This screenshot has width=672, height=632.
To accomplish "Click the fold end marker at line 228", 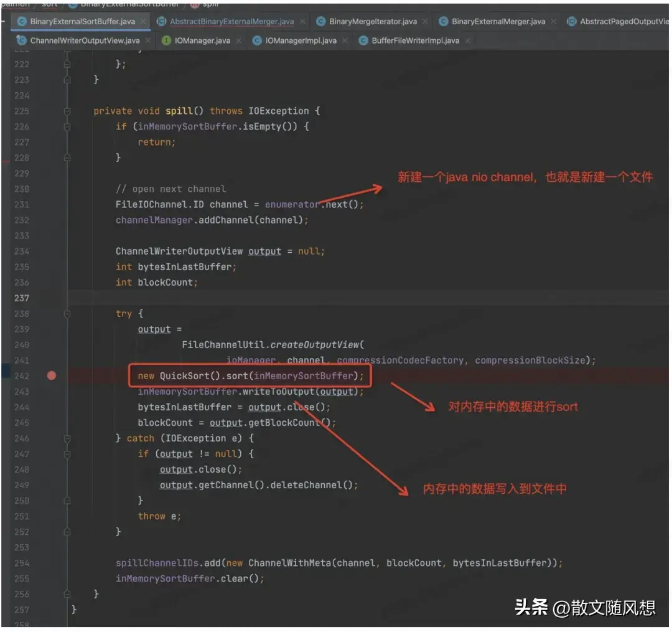I will pyautogui.click(x=67, y=158).
